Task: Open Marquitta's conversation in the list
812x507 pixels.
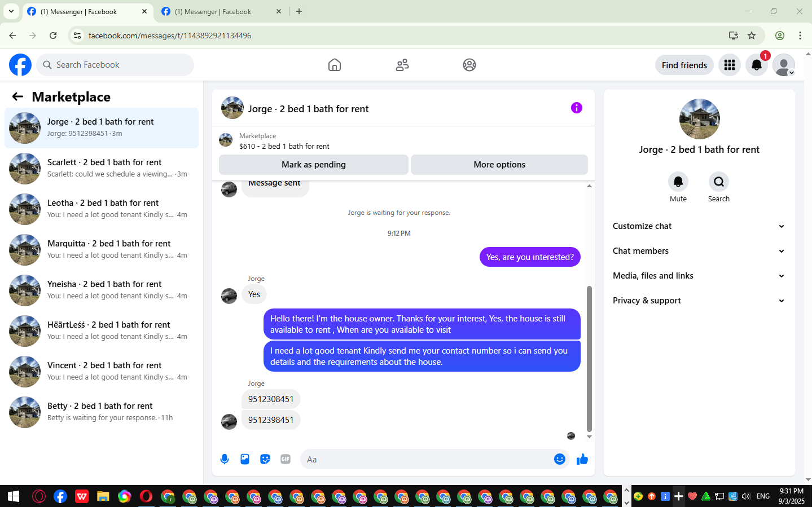Action: click(102, 250)
